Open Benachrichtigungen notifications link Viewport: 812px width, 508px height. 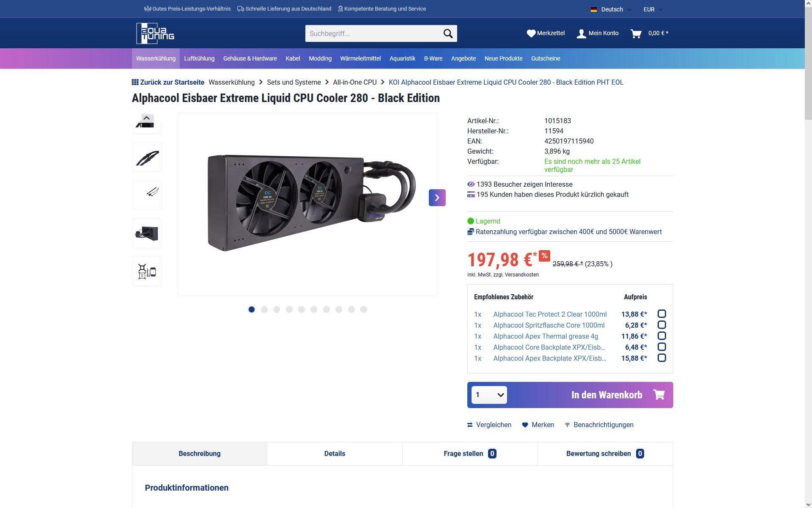599,425
